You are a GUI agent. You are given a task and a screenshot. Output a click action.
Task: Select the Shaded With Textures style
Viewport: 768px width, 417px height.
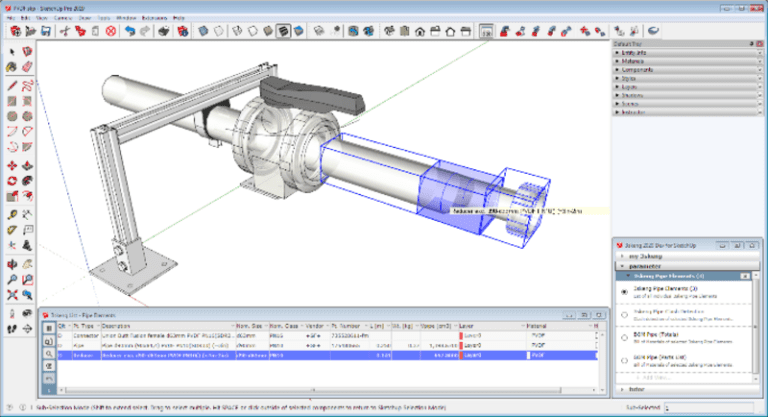point(283,31)
